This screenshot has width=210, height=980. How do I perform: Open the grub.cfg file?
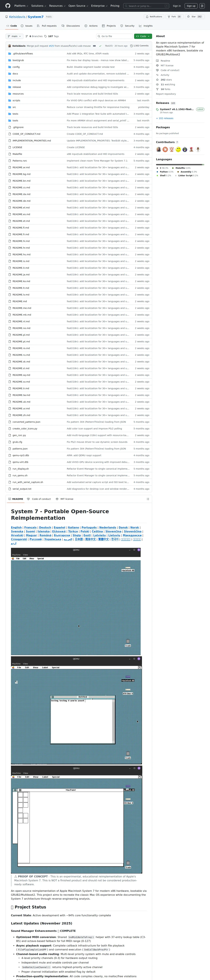(x=17, y=442)
